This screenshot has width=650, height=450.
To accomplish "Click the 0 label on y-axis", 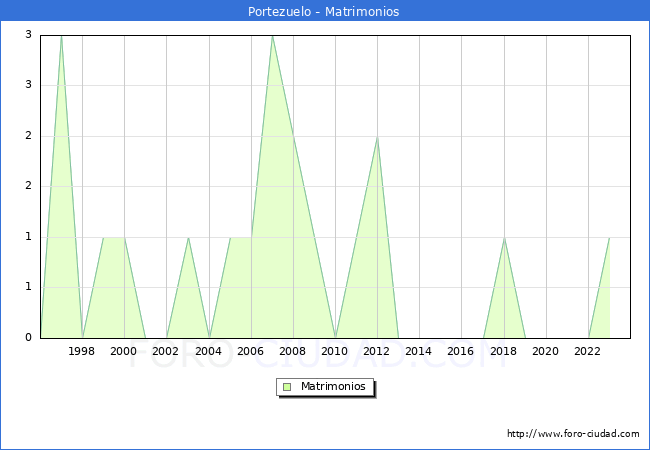I will click(x=29, y=338).
